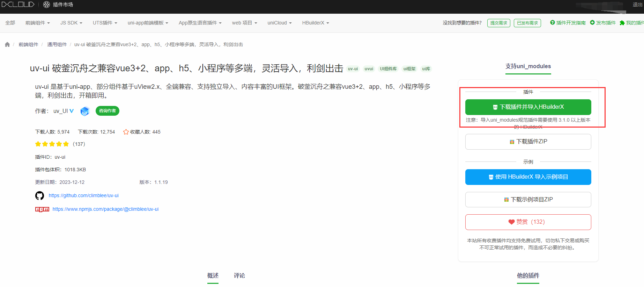Click 插件包体积: 1018.3KB text
Viewport: 644px width, 287px height.
pos(60,170)
